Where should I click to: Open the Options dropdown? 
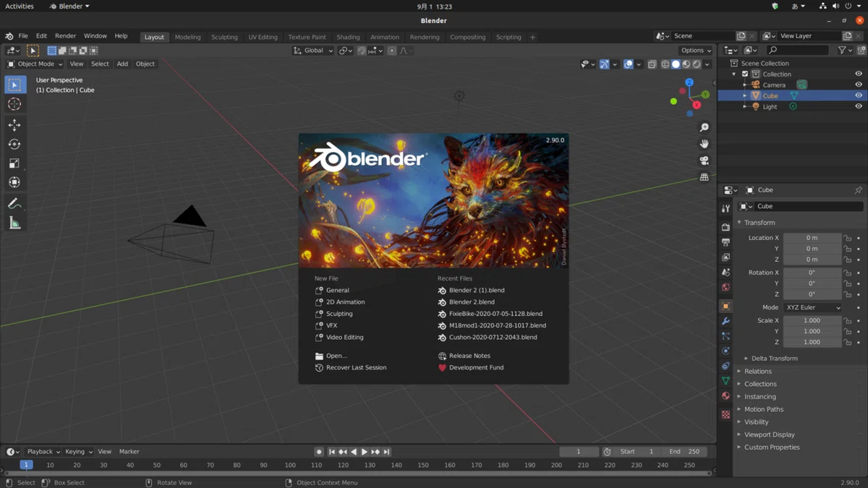(696, 51)
